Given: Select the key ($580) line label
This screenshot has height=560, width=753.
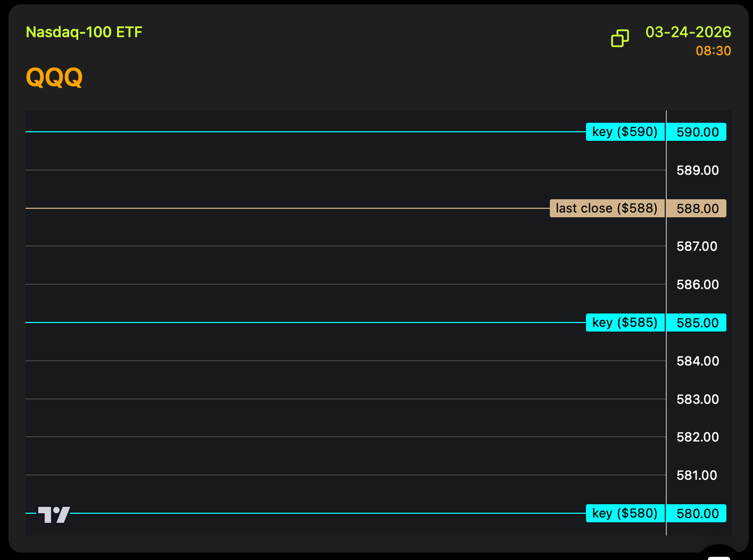Looking at the screenshot, I should point(625,513).
